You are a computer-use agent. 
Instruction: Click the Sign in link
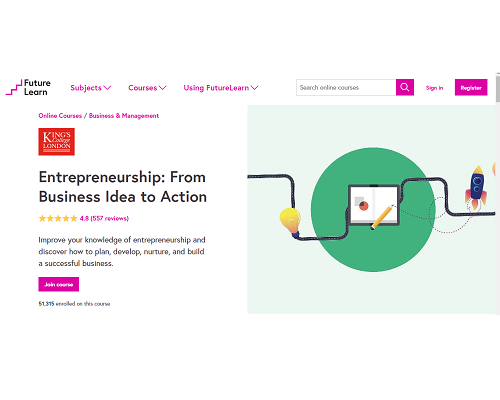coord(434,88)
